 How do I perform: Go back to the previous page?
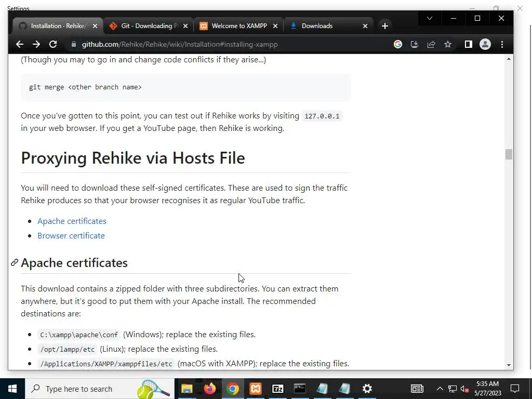pos(20,44)
